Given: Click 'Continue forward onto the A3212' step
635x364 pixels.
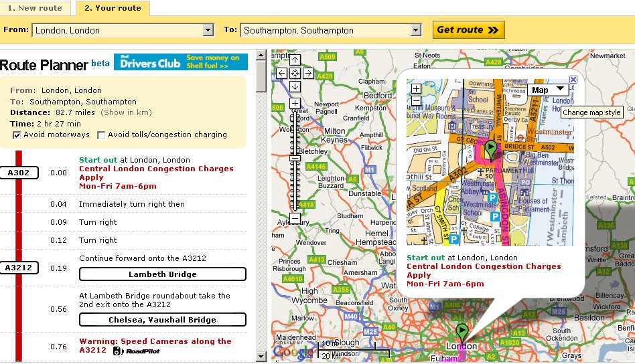Looking at the screenshot, I should click(143, 258).
